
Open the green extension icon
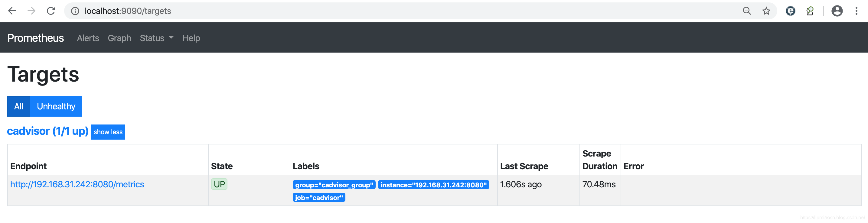click(810, 11)
